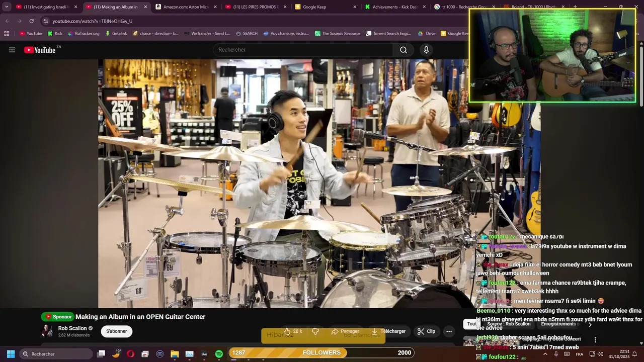The image size is (644, 362).
Task: Open the tab search dropdown arrow
Action: [x=7, y=7]
